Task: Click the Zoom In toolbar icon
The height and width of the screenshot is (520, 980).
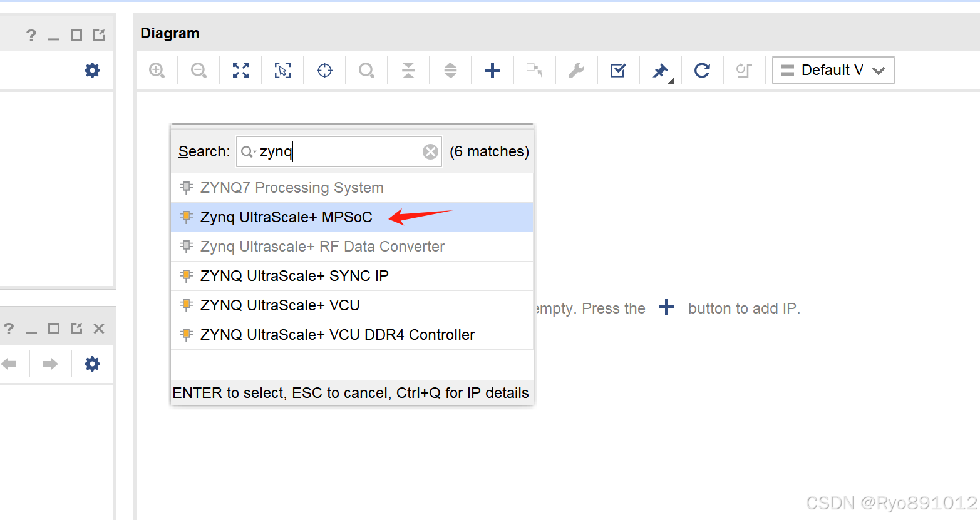Action: (157, 70)
